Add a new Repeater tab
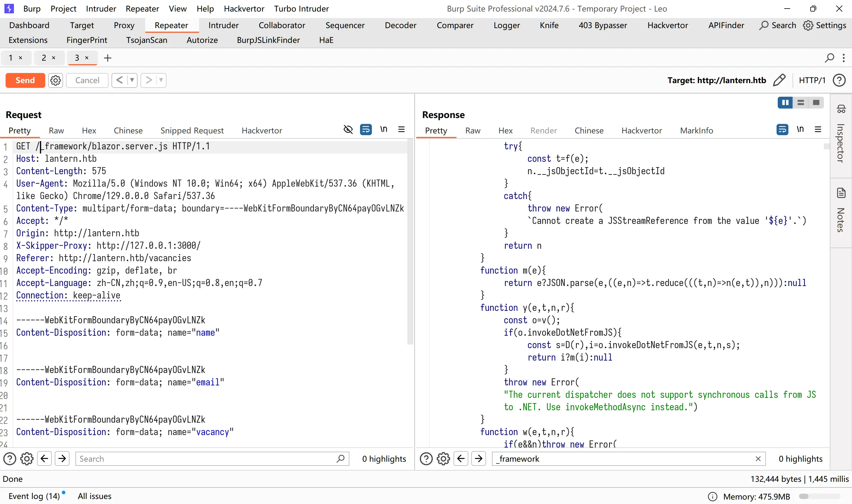The width and height of the screenshot is (852, 504). point(108,58)
